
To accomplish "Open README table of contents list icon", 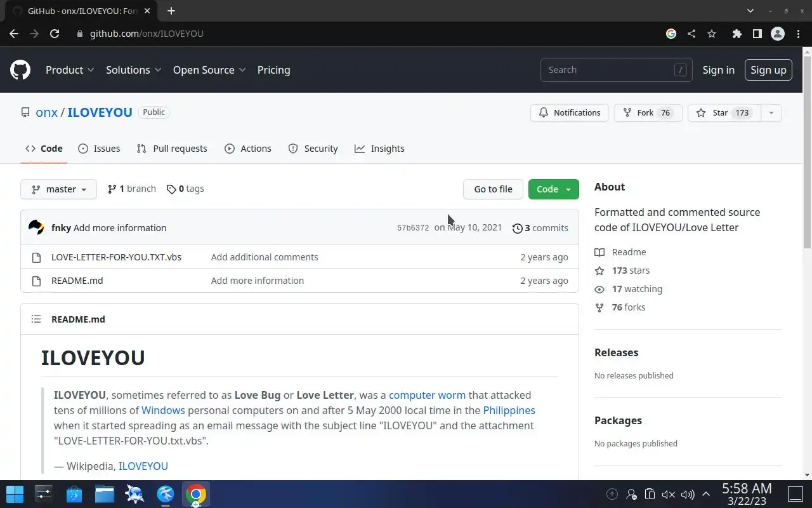I will [x=36, y=319].
